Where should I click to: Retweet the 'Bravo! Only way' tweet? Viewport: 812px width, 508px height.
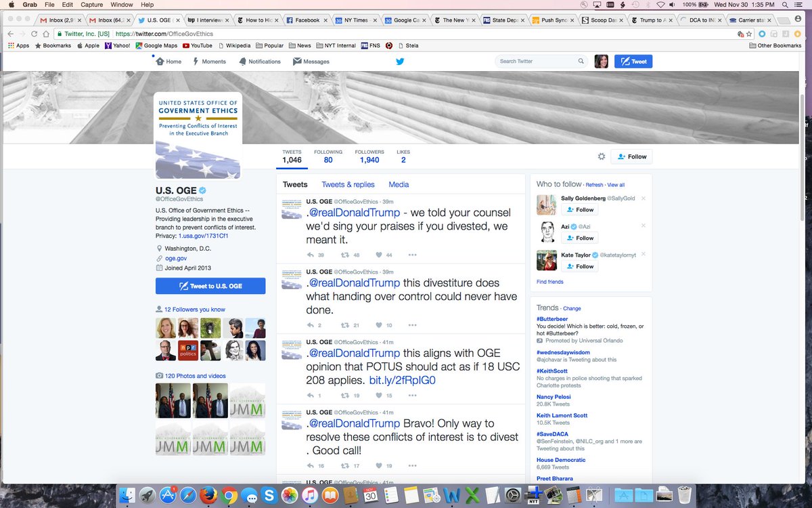(344, 466)
